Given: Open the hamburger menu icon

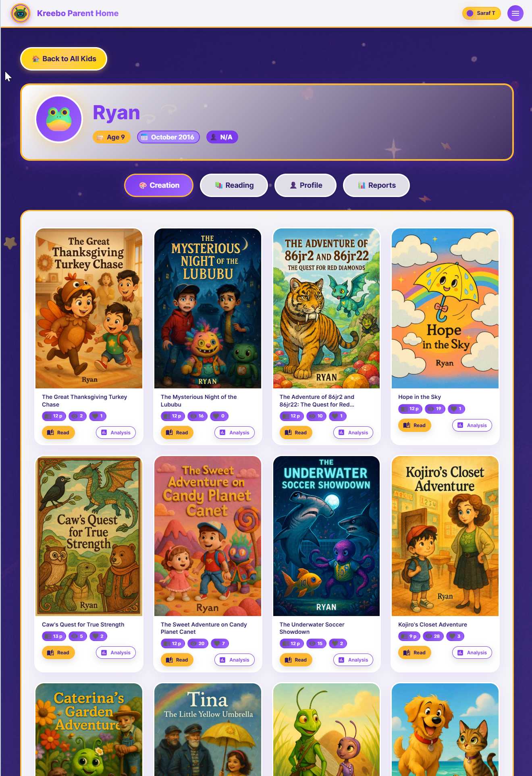Looking at the screenshot, I should [x=515, y=13].
